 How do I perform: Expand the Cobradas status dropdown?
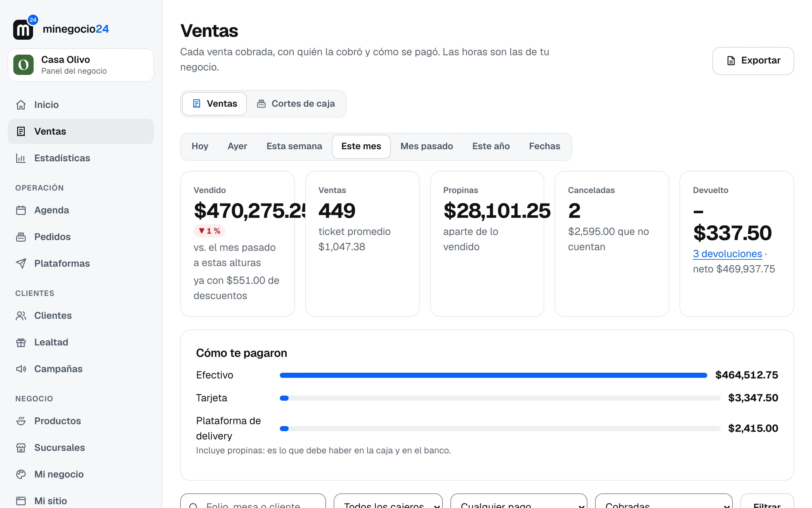point(664,501)
